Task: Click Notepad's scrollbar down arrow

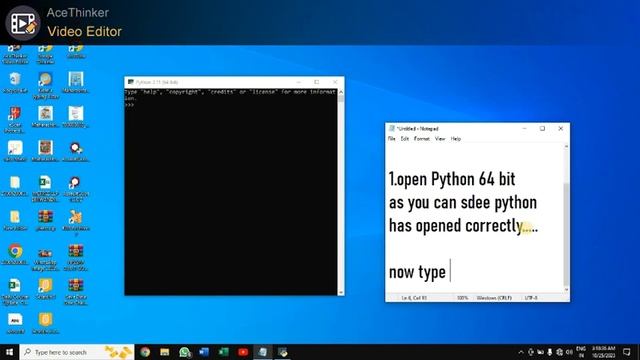Action: pos(566,290)
